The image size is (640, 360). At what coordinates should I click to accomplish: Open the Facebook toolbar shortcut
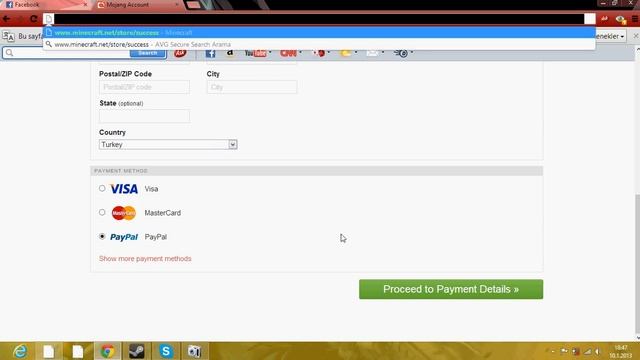click(210, 53)
